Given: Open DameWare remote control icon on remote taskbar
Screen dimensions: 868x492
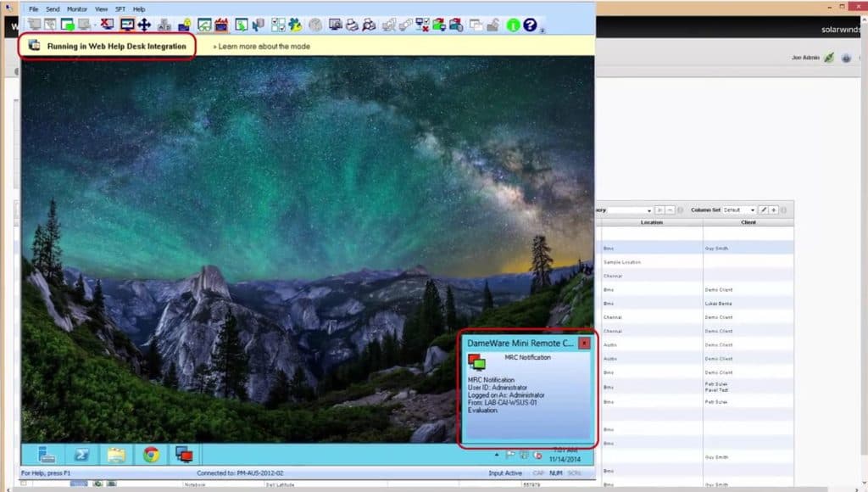Looking at the screenshot, I should (184, 455).
